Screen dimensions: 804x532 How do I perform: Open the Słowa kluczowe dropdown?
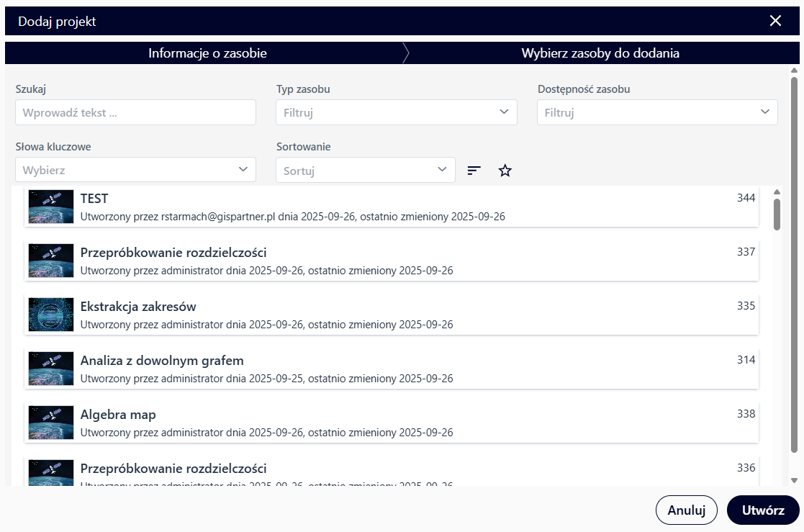point(135,170)
